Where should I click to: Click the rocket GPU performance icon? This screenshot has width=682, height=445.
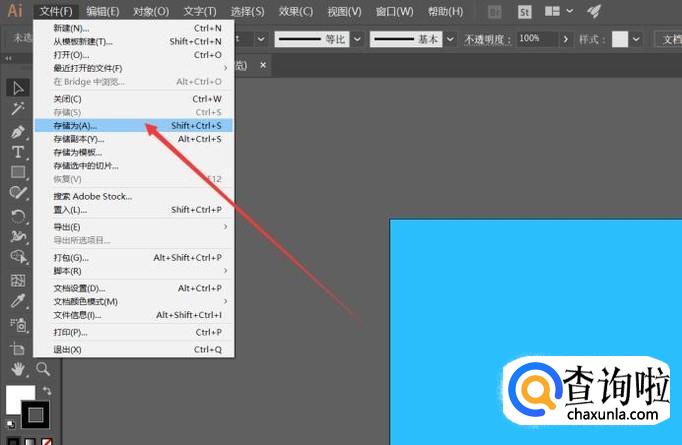click(x=594, y=11)
